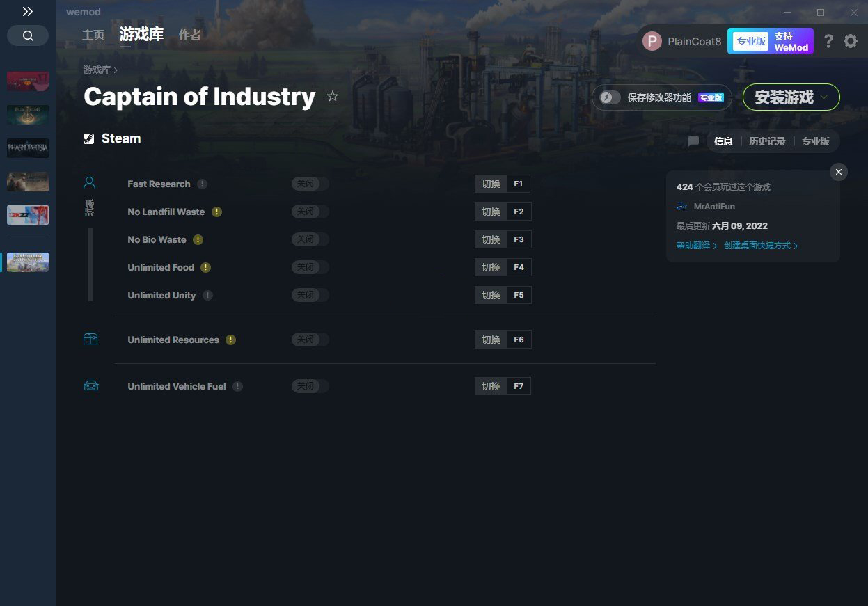Expand the 安装游戏 dropdown arrow
868x606 pixels.
(x=825, y=97)
